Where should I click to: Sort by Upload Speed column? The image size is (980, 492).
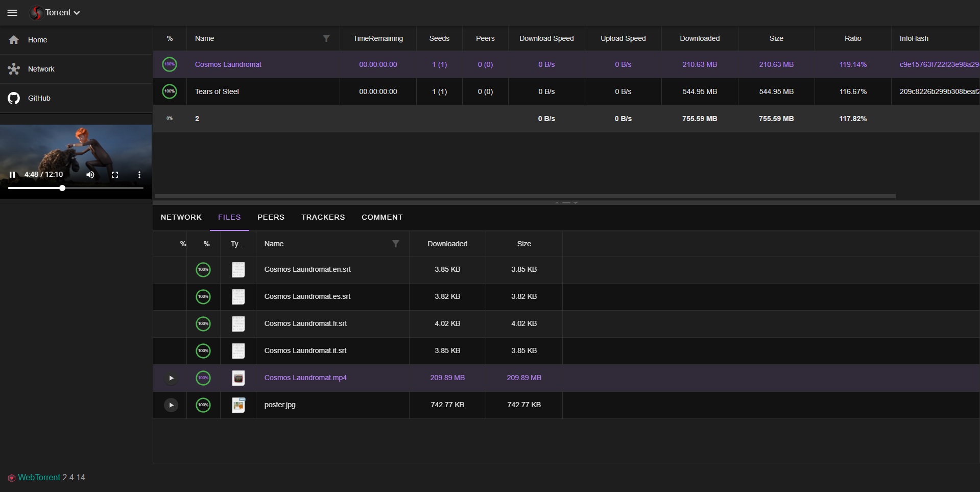623,38
